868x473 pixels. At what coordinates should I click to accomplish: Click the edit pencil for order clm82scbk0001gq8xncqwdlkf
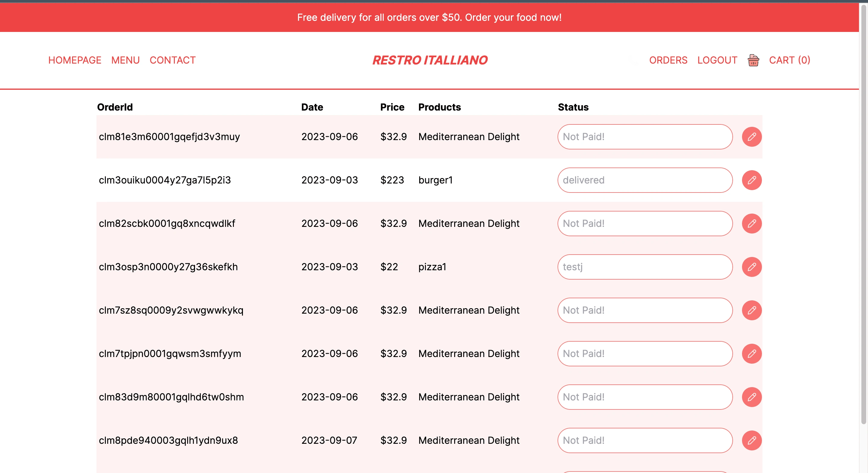coord(751,224)
